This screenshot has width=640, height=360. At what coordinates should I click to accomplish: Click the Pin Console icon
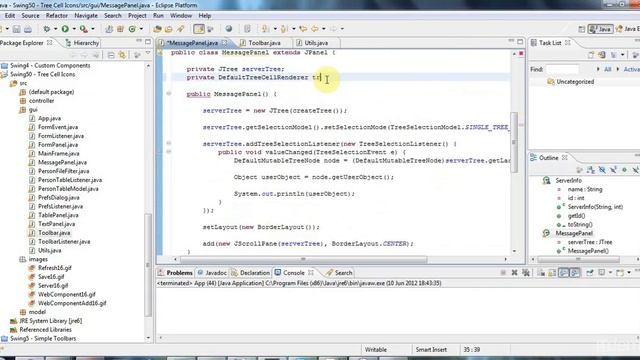tap(590, 273)
